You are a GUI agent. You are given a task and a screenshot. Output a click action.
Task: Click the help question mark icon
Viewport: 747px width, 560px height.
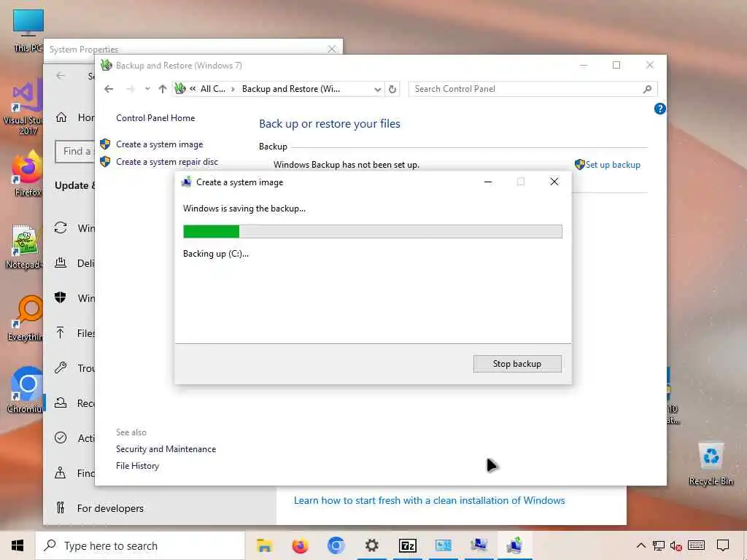click(x=659, y=109)
